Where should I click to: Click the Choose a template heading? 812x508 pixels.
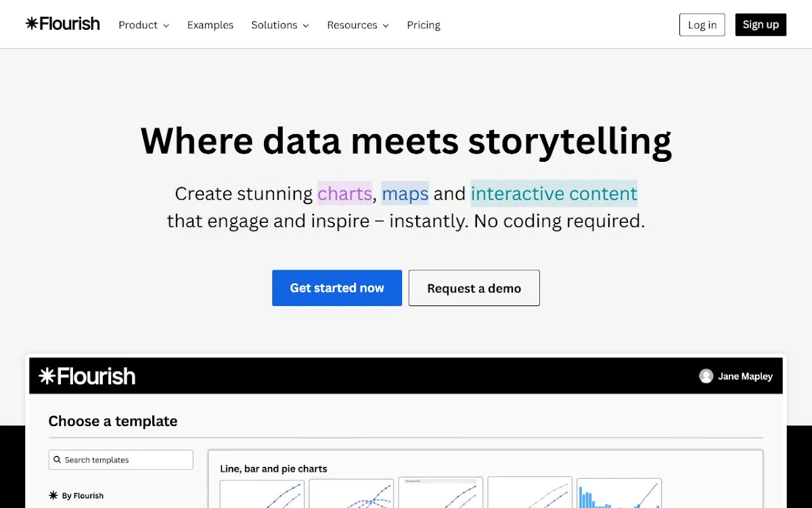pyautogui.click(x=113, y=421)
